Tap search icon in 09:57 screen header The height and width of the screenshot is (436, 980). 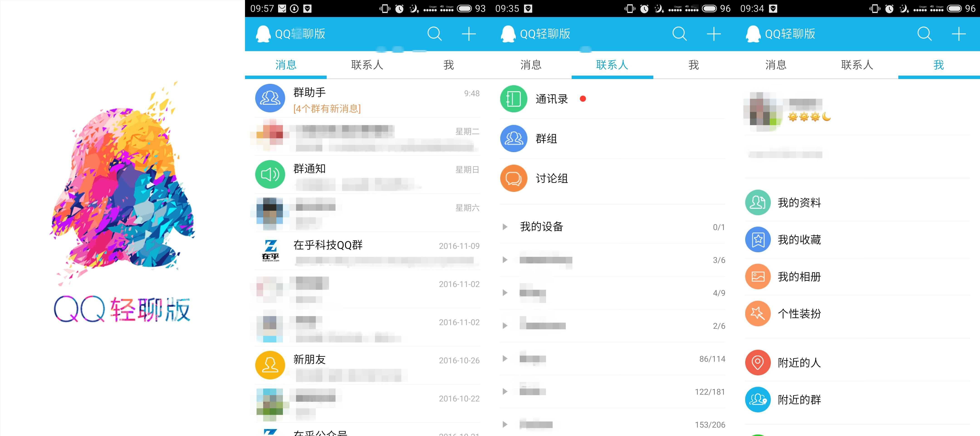[434, 34]
